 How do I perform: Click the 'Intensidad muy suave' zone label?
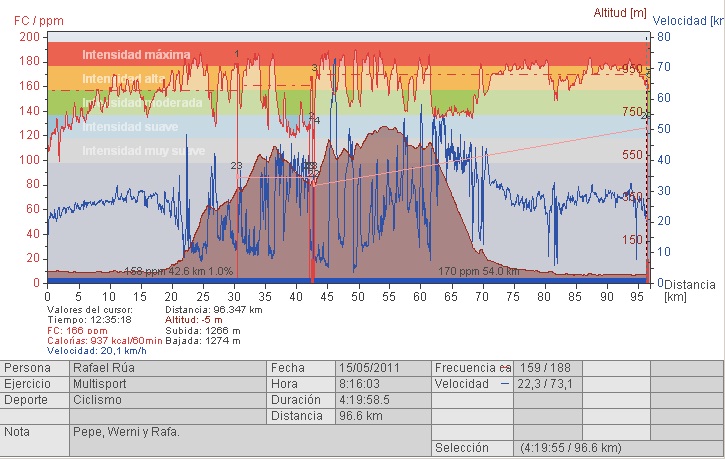click(143, 151)
